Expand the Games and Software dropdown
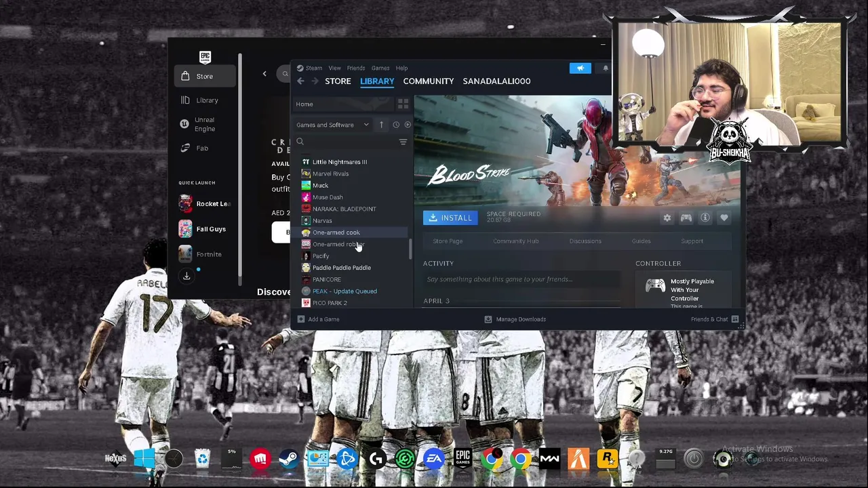Screen dimensions: 868x488 coord(332,125)
